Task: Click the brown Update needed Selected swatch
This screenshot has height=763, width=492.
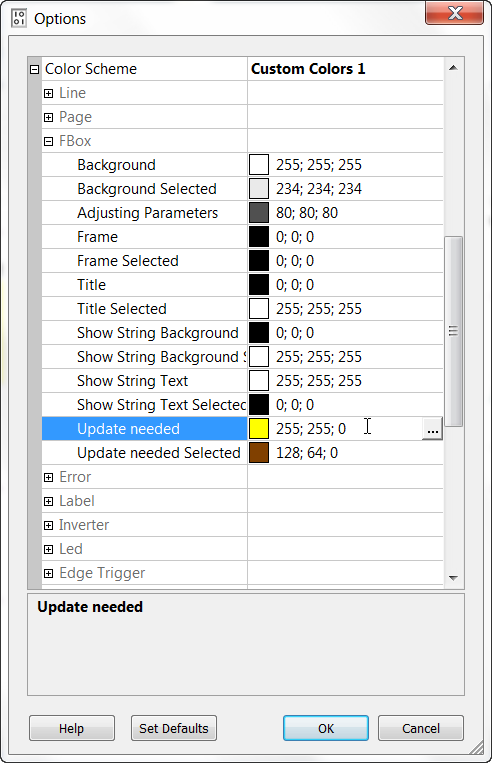Action: (259, 453)
